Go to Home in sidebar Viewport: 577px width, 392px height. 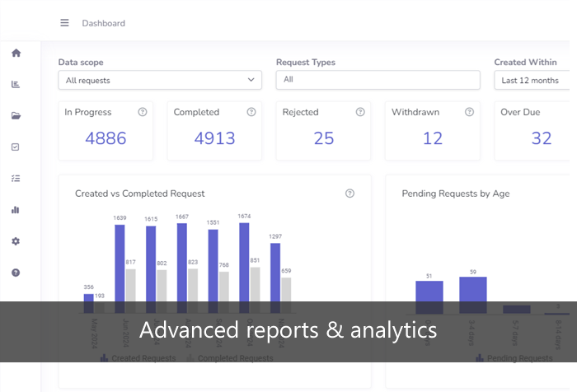[x=16, y=53]
